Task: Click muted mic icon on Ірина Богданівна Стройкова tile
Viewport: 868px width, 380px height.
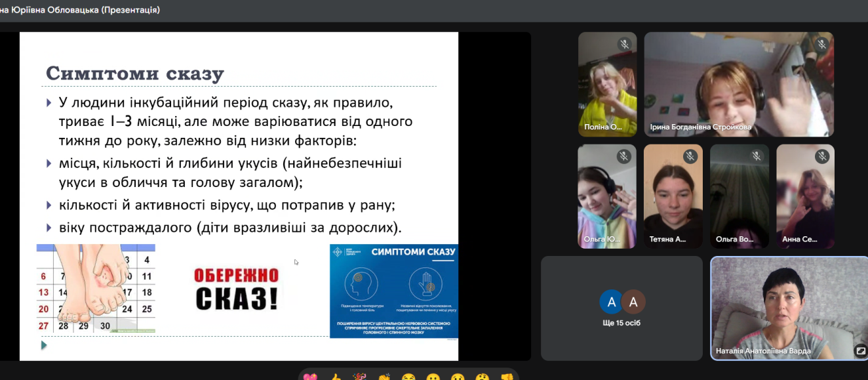Action: tap(821, 44)
